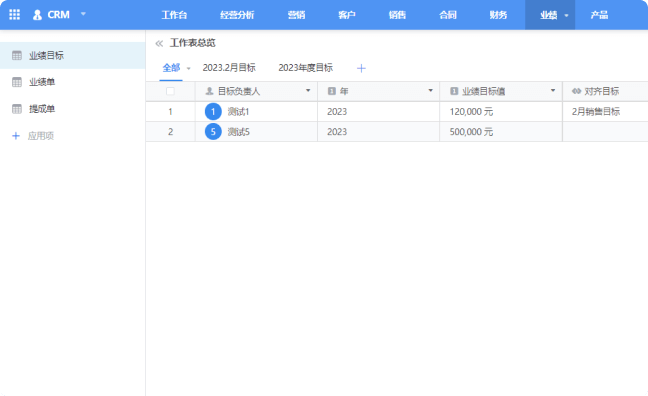Click the avatar for 测试1
This screenshot has width=648, height=396.
click(213, 112)
